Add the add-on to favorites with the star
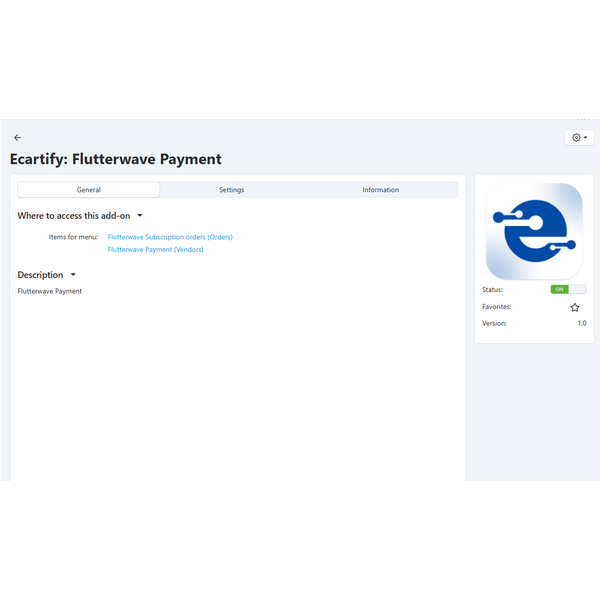Image resolution: width=600 pixels, height=600 pixels. click(x=575, y=307)
